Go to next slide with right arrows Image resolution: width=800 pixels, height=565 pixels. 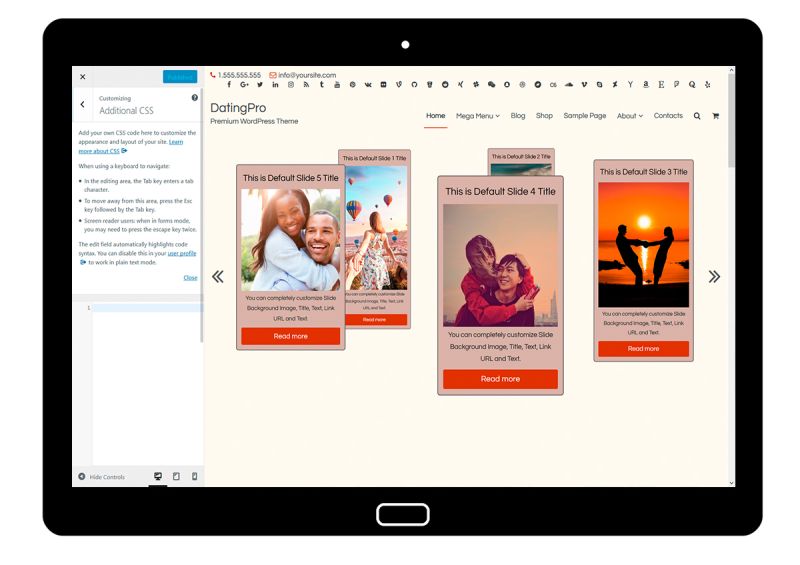coord(714,277)
